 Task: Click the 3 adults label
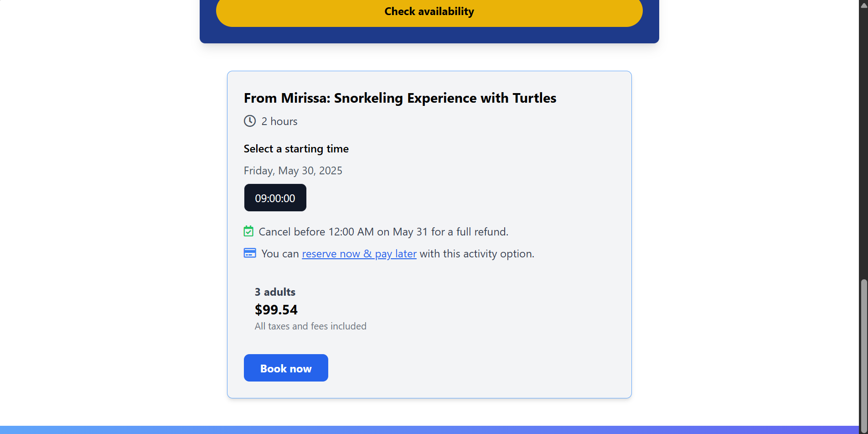275,292
